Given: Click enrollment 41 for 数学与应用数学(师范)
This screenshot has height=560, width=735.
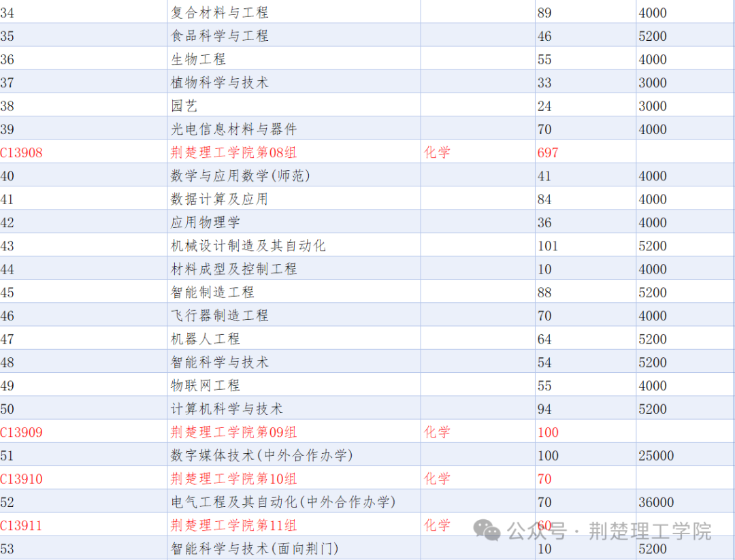Looking at the screenshot, I should point(544,176).
